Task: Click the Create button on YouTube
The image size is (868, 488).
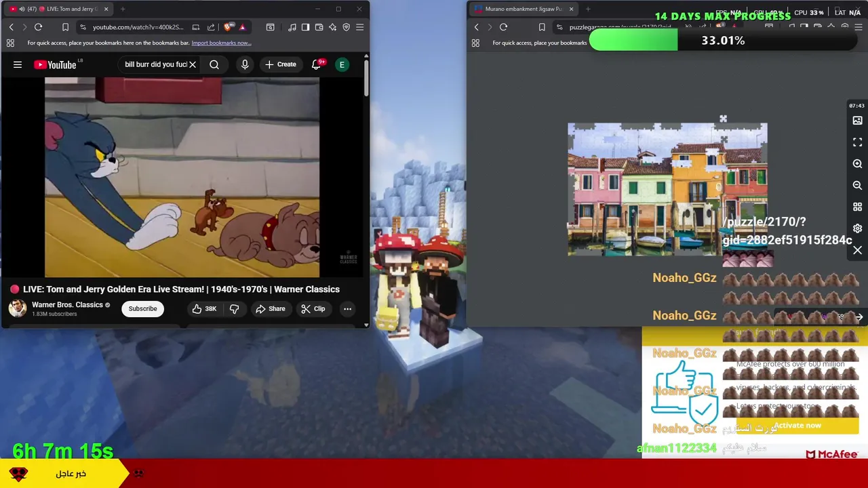Action: 281,64
